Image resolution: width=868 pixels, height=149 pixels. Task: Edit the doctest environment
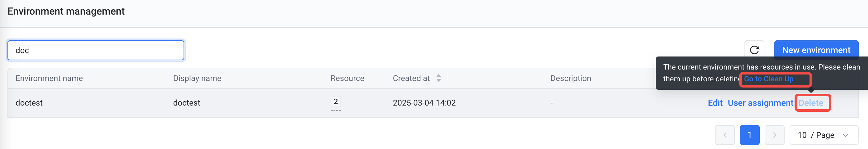coord(715,103)
